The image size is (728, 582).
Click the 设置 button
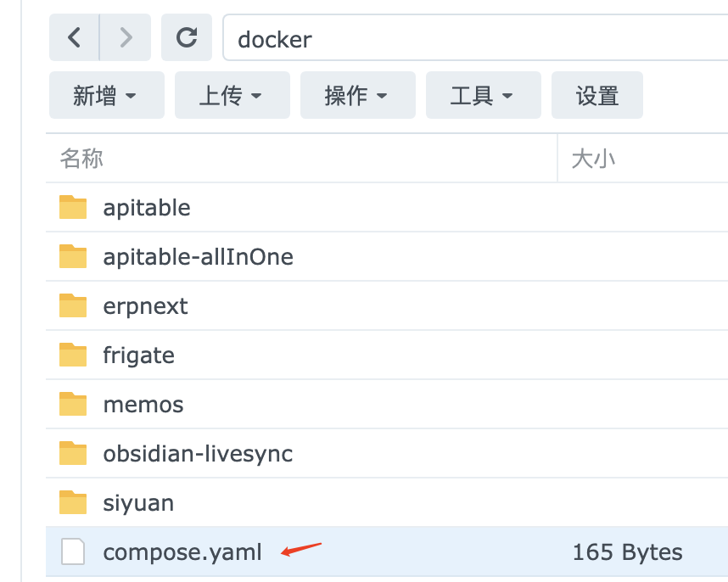pos(597,96)
